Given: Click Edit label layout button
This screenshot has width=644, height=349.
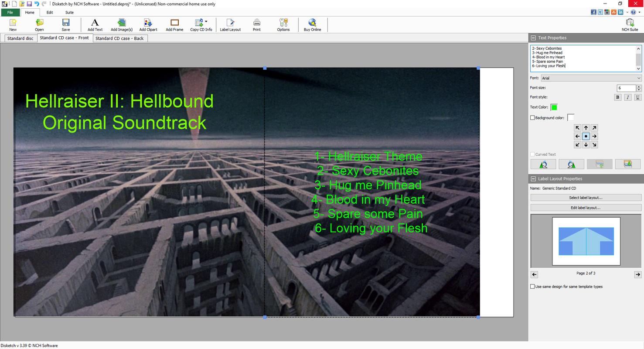Looking at the screenshot, I should point(586,208).
